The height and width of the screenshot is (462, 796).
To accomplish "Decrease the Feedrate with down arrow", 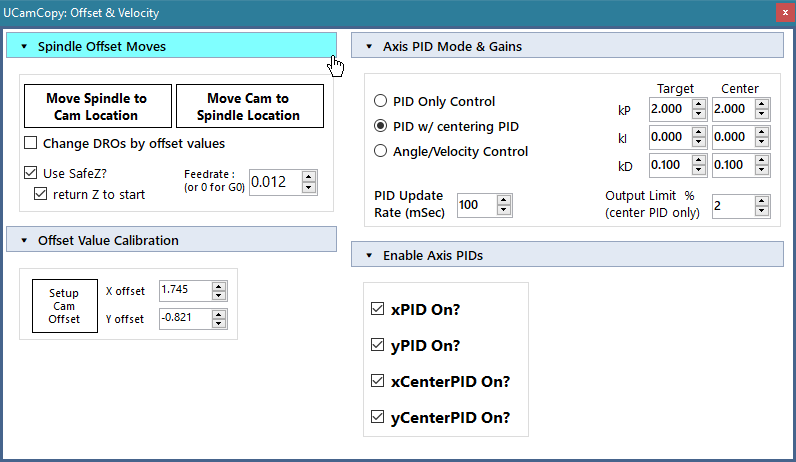I will (x=309, y=188).
